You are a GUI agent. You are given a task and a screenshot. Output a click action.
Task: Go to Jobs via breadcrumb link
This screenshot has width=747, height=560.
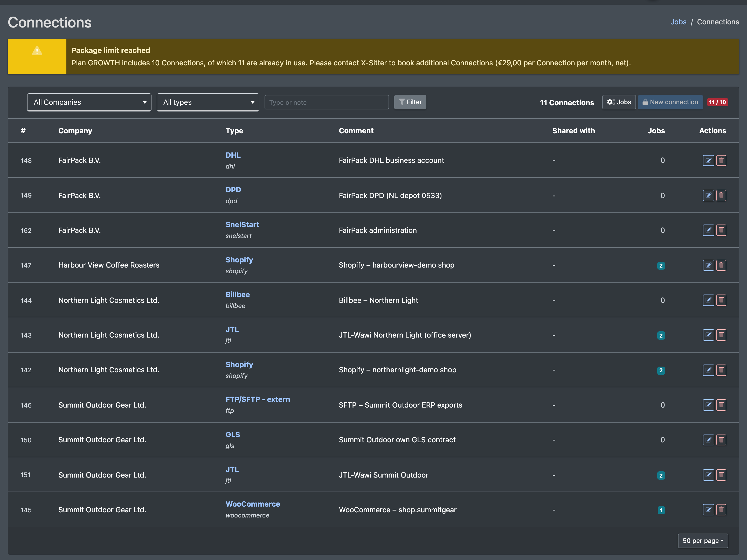[x=678, y=22]
